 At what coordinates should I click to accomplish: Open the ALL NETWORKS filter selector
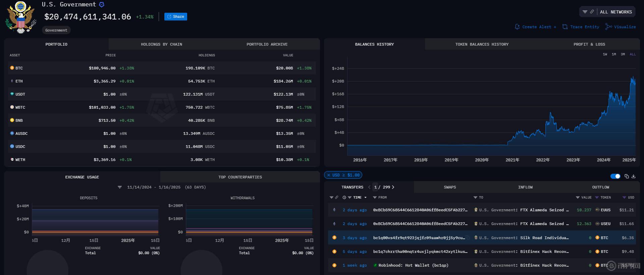607,12
